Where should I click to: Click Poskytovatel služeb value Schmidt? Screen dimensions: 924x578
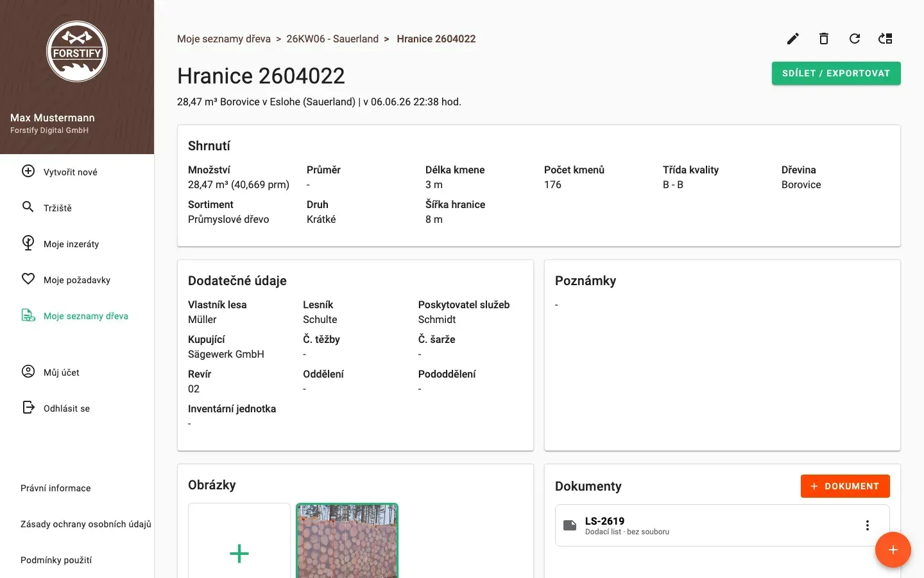coord(437,319)
